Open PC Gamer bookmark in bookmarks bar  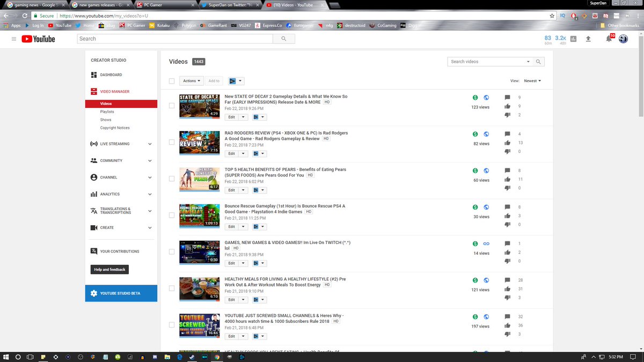[132, 25]
